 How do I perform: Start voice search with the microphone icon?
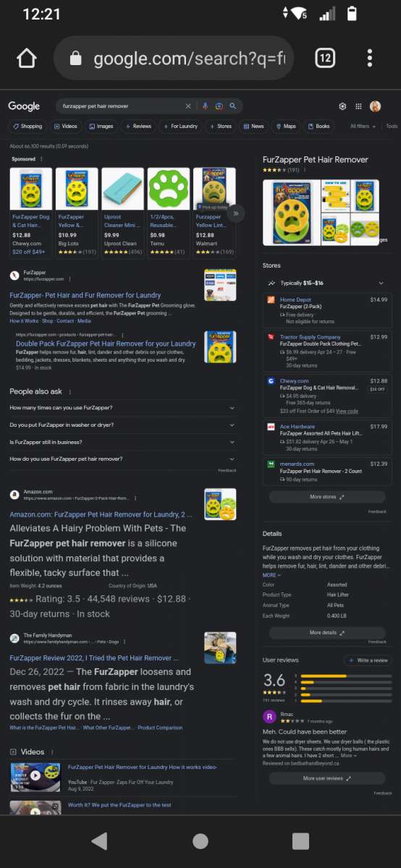click(x=206, y=106)
